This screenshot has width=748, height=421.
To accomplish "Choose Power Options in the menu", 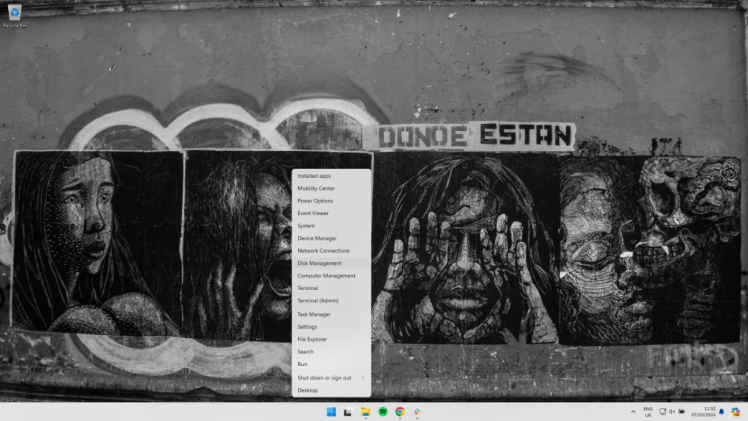I will 315,201.
